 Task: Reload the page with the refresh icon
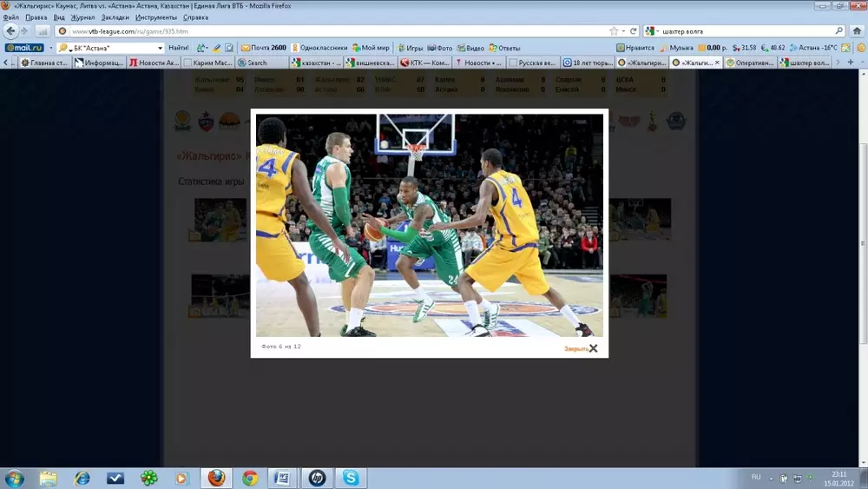click(x=634, y=30)
